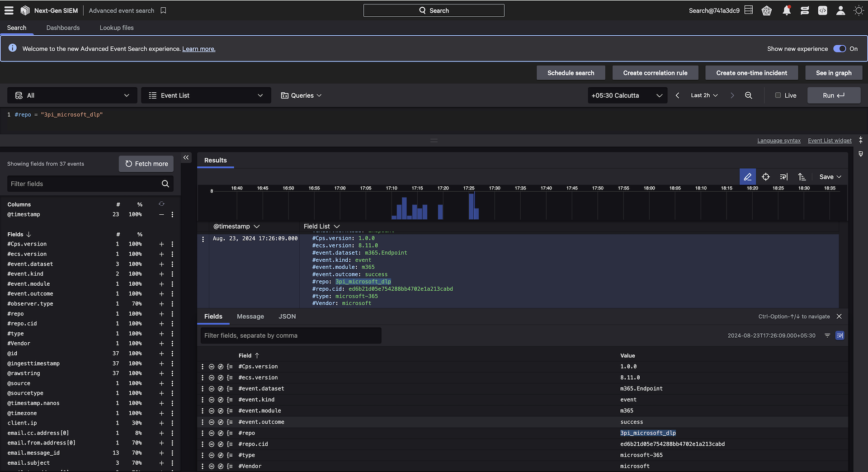Switch to the JSON tab
This screenshot has width=868, height=472.
coord(287,316)
